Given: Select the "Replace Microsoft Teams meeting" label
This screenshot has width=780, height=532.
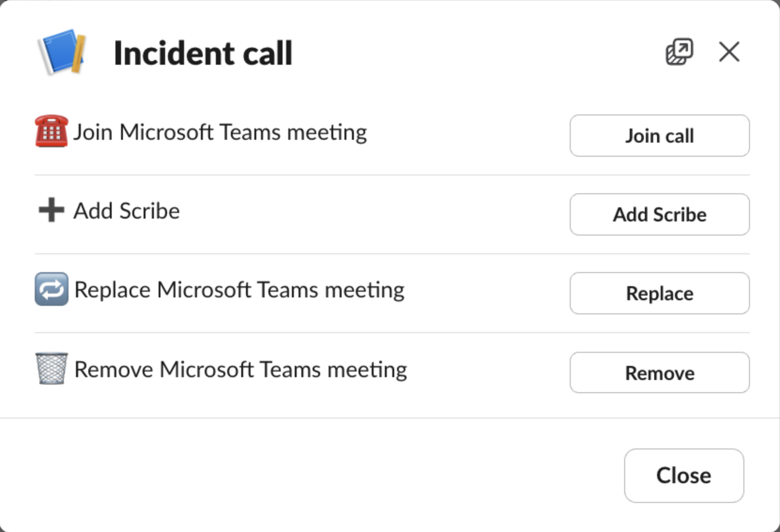Looking at the screenshot, I should (x=239, y=290).
